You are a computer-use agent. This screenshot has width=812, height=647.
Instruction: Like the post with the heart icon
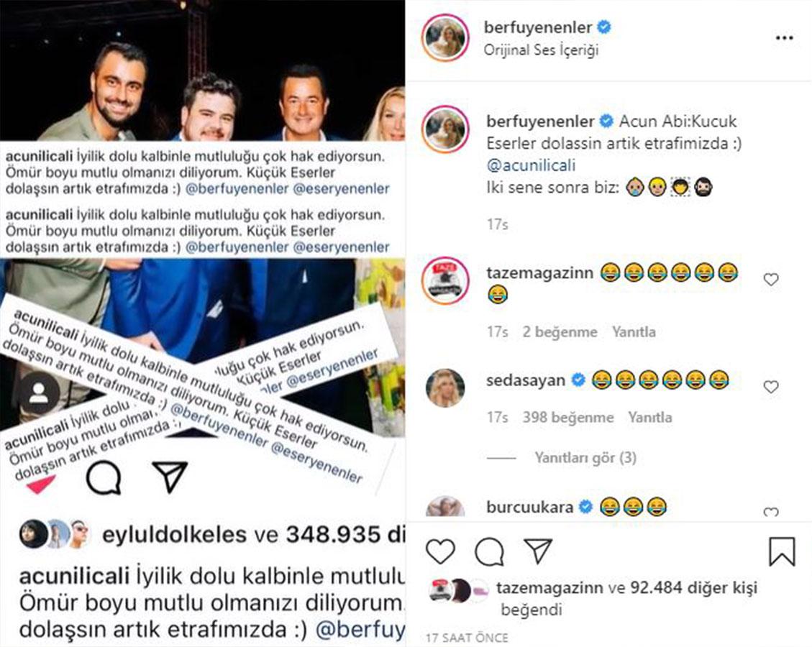pos(440,551)
